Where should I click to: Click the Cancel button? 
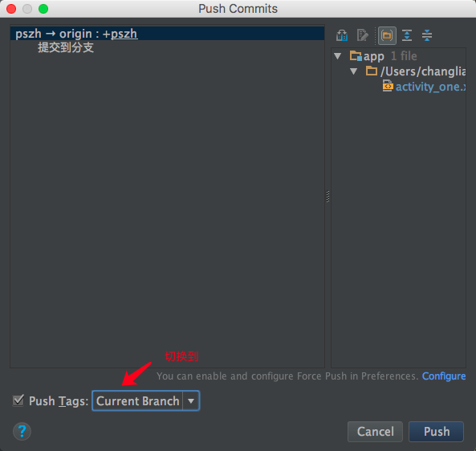pos(375,431)
